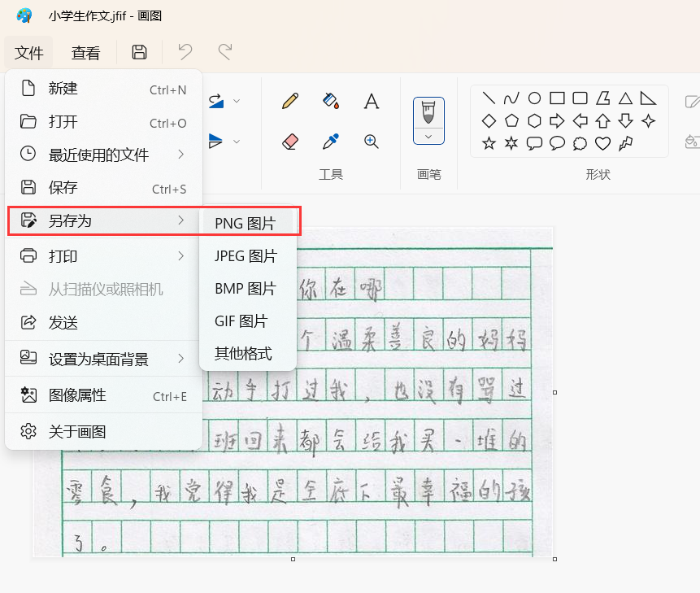Viewport: 700px width, 593px height.
Task: Save as BMP 图片
Action: 248,289
